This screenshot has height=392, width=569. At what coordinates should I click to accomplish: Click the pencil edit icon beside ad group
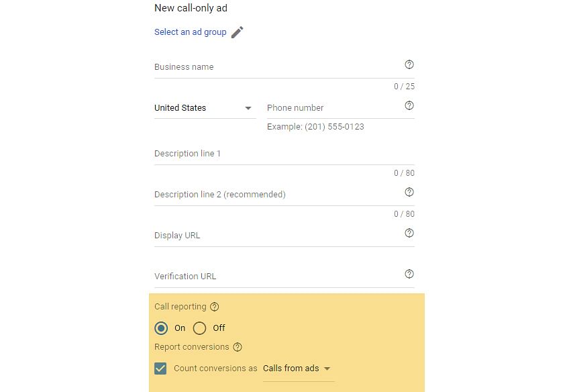click(238, 32)
